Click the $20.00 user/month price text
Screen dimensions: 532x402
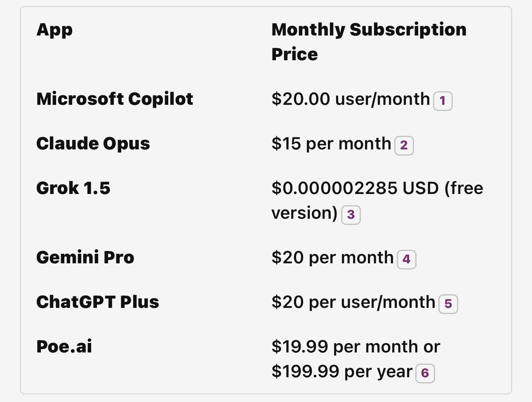tap(351, 99)
